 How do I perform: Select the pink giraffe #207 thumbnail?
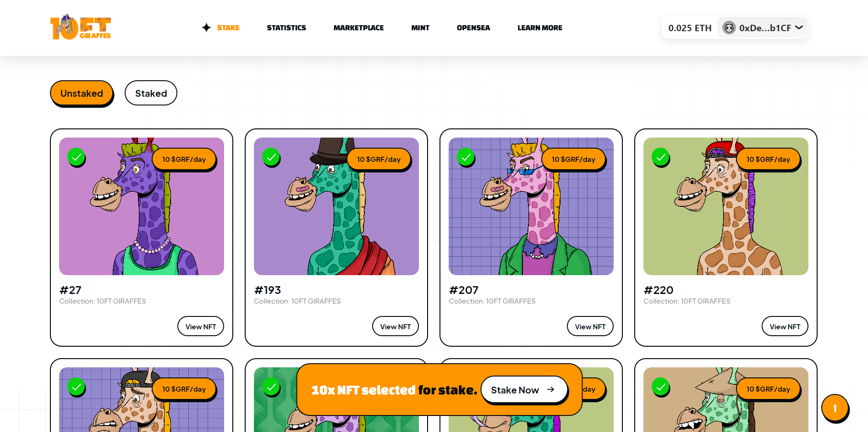click(x=531, y=206)
